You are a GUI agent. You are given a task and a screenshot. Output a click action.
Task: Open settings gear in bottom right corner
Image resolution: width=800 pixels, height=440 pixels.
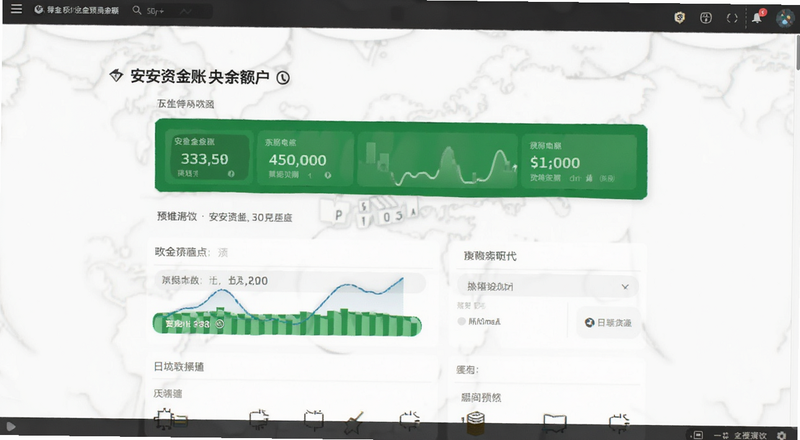tap(781, 435)
